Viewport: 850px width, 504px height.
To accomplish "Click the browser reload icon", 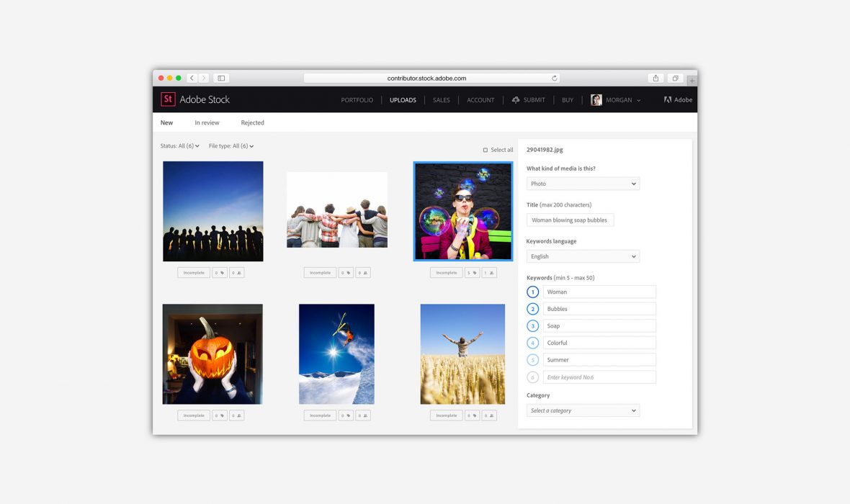I will tap(554, 78).
